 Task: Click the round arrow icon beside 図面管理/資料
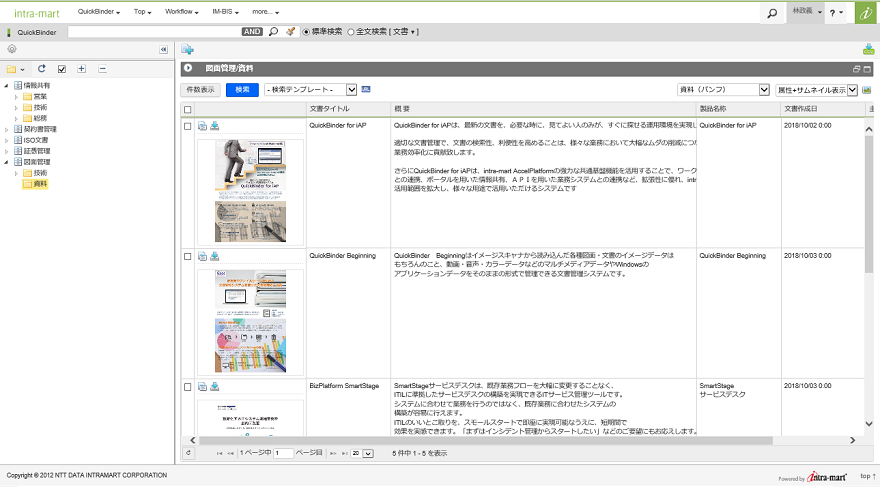point(188,68)
